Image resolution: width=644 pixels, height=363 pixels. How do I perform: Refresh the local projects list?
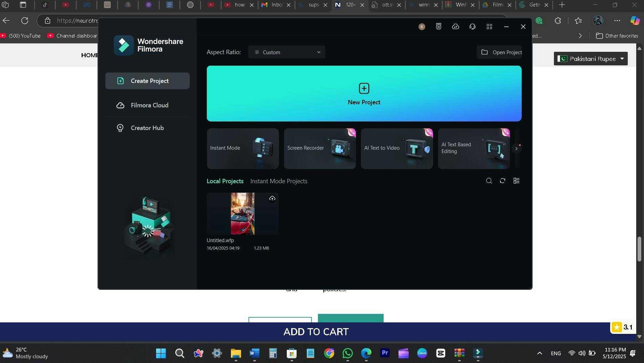[x=502, y=181]
